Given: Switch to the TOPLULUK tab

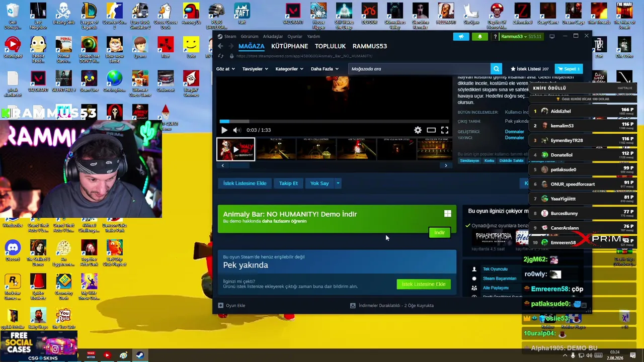Looking at the screenshot, I should [x=331, y=46].
